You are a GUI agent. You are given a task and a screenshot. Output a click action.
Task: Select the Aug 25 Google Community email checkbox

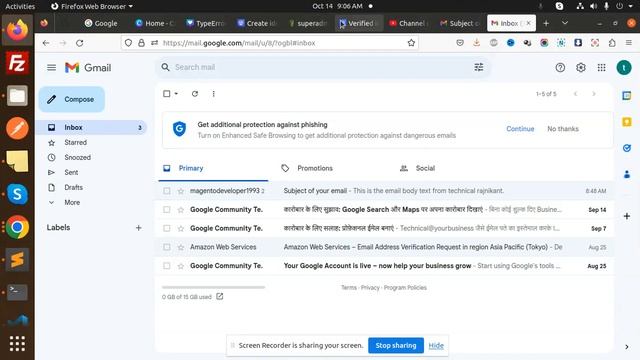(x=167, y=266)
